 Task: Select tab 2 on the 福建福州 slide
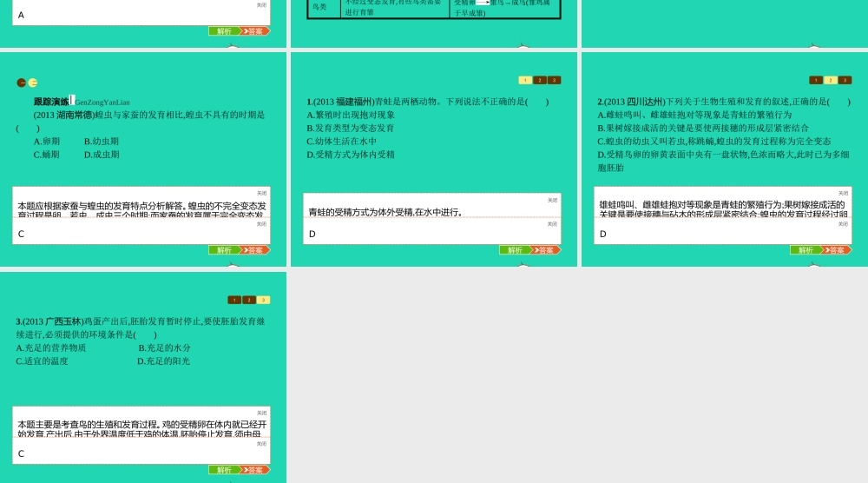(x=540, y=80)
